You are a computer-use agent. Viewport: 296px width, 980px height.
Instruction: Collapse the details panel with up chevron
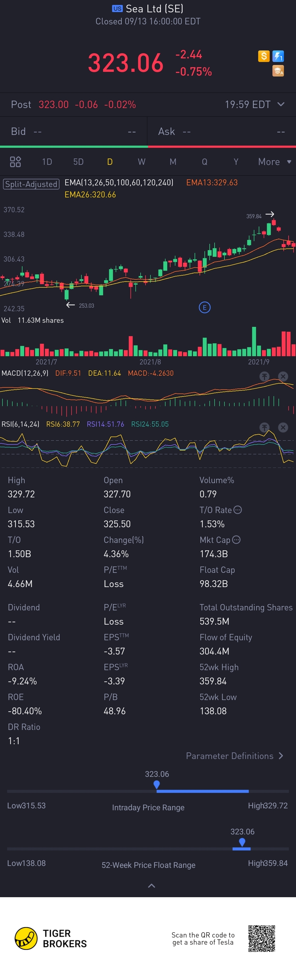tap(151, 886)
